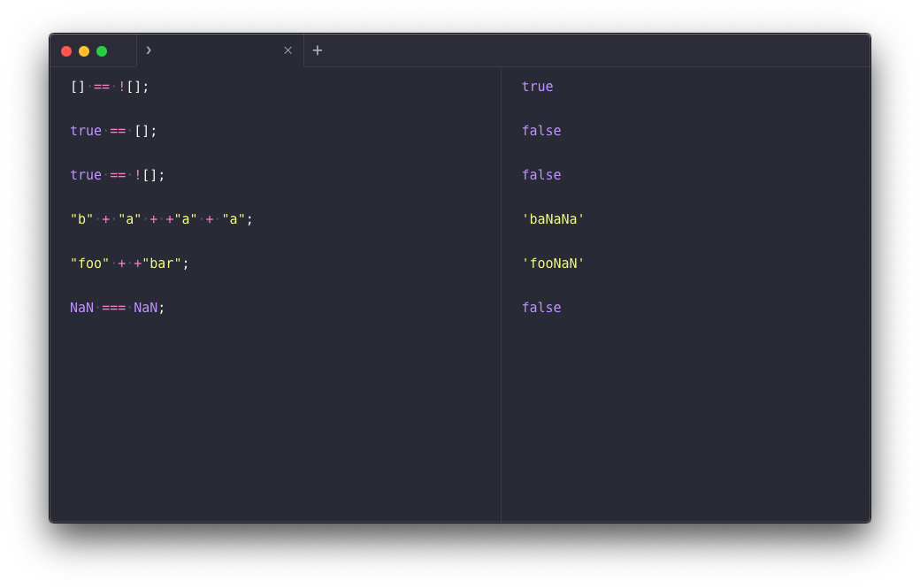Screen dimensions: 920x588
Task: Click the NaN === NaN code line
Action: point(118,307)
